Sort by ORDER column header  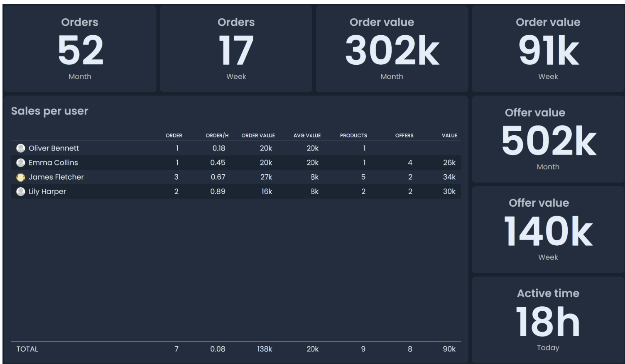(174, 135)
